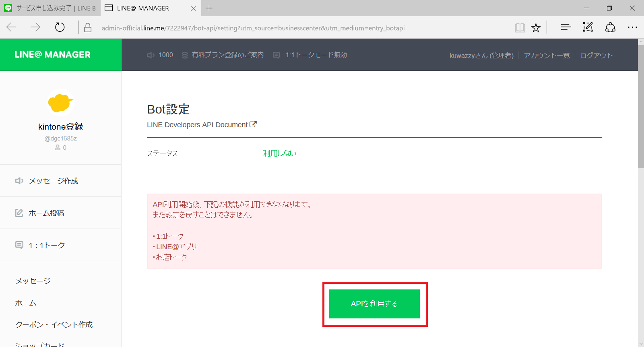Go back to the previous page
This screenshot has width=644, height=347.
11,27
